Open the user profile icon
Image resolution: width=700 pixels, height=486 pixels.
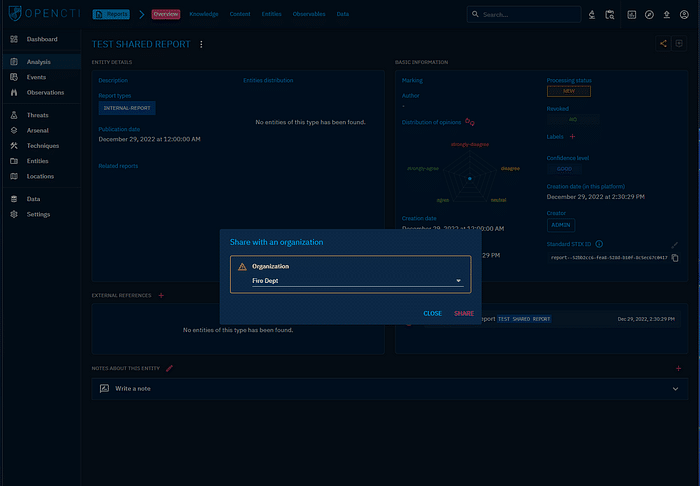coord(683,15)
